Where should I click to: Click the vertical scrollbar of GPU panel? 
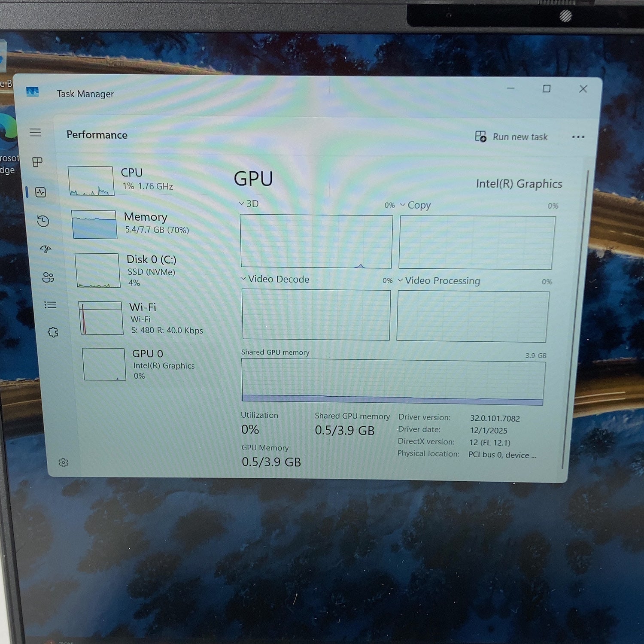tap(574, 320)
